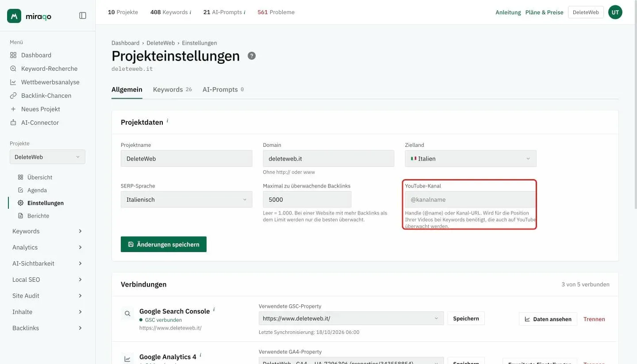Switch to the Keywords tab
The height and width of the screenshot is (364, 637).
click(x=173, y=89)
